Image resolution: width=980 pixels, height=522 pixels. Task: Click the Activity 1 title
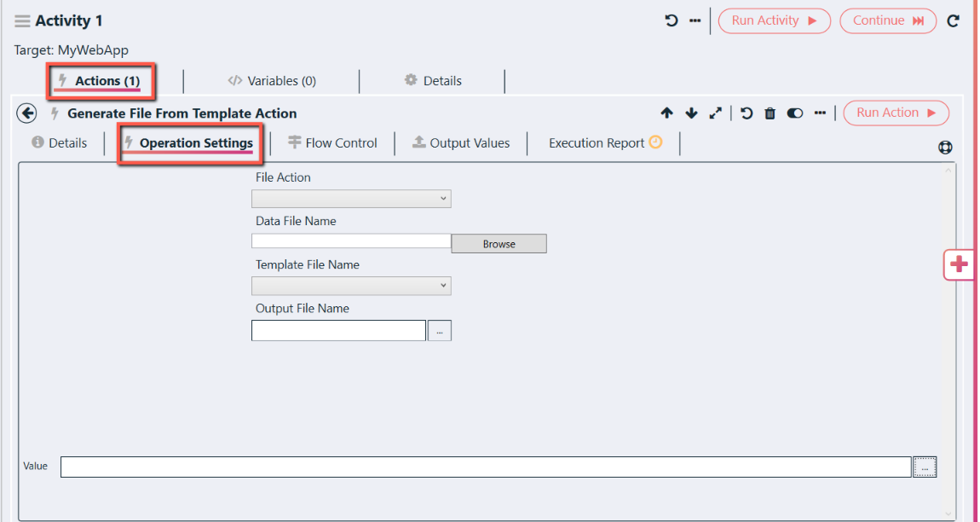[x=69, y=20]
